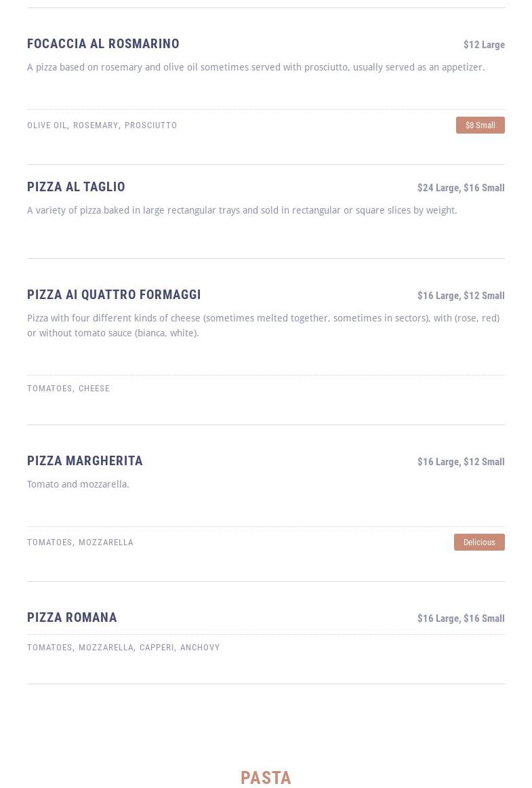This screenshot has width=532, height=788.
Task: Click the "Tomato and mozzarella." description
Action: pyautogui.click(x=78, y=484)
